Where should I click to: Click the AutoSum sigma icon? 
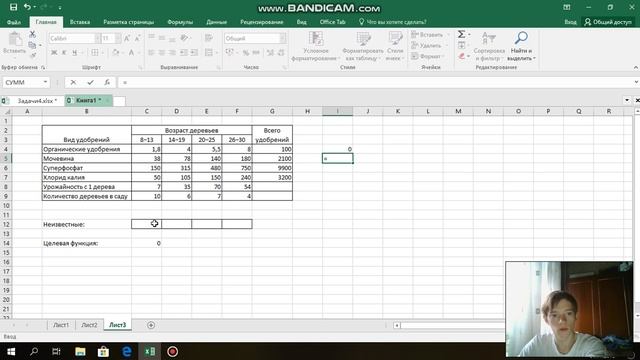[461, 34]
